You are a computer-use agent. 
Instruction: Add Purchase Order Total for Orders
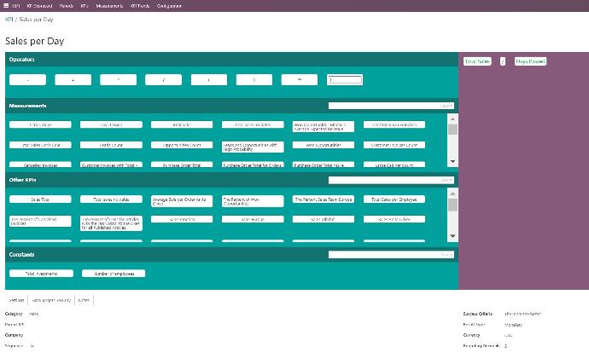[253, 165]
